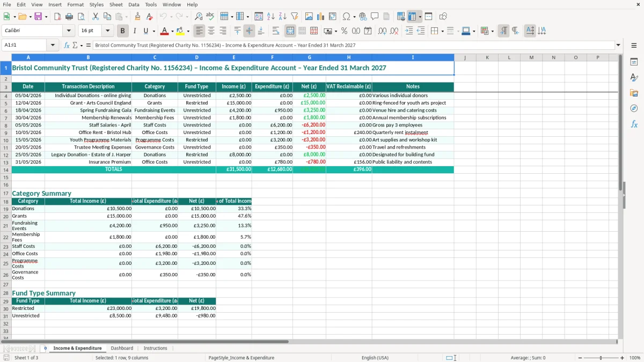Open the background color dropdown arrow
Screen dimensions: 644x362
[x=188, y=31]
